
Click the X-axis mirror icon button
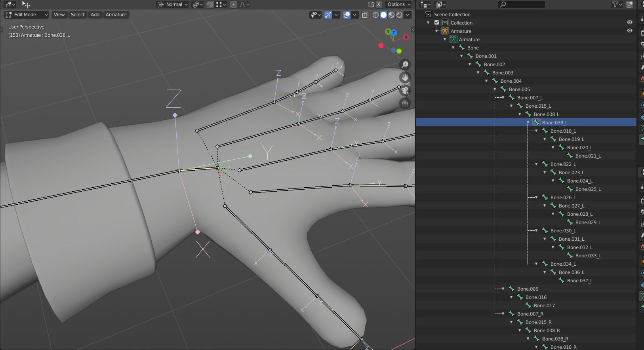(x=379, y=4)
